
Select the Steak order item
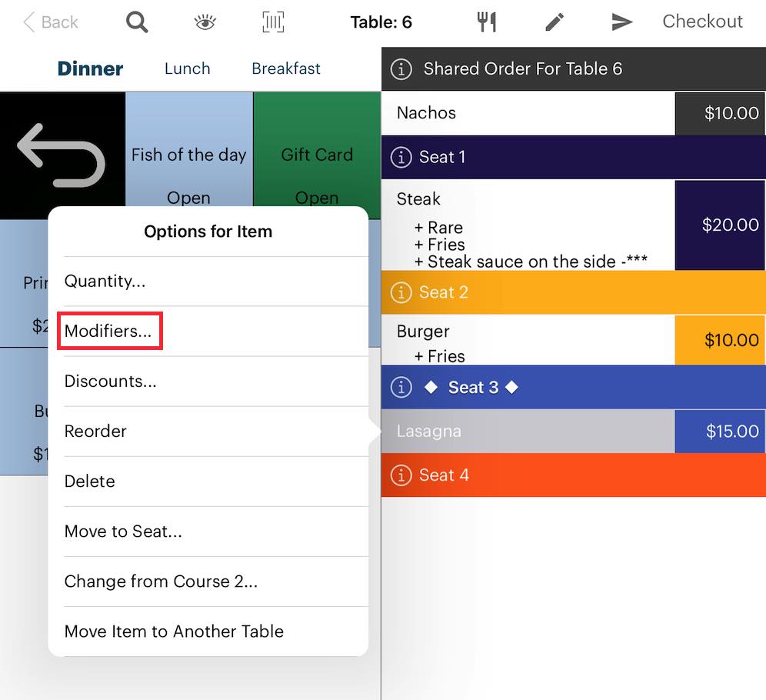(x=528, y=225)
